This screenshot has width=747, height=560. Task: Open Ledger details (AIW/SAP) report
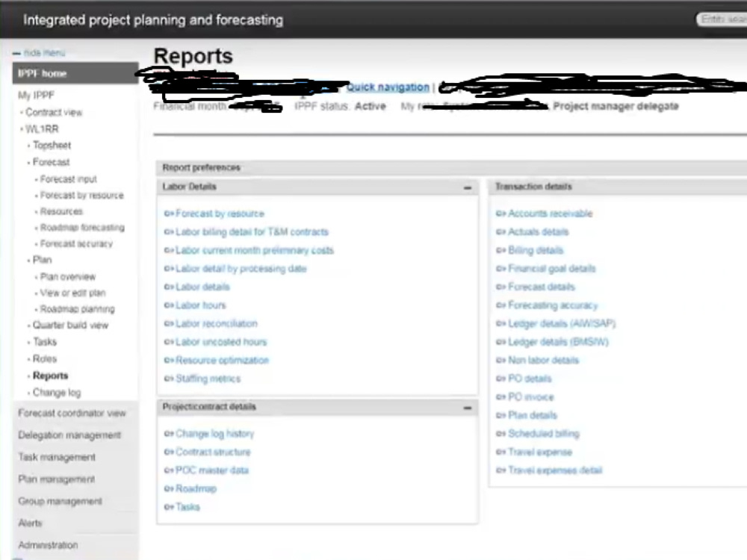562,323
